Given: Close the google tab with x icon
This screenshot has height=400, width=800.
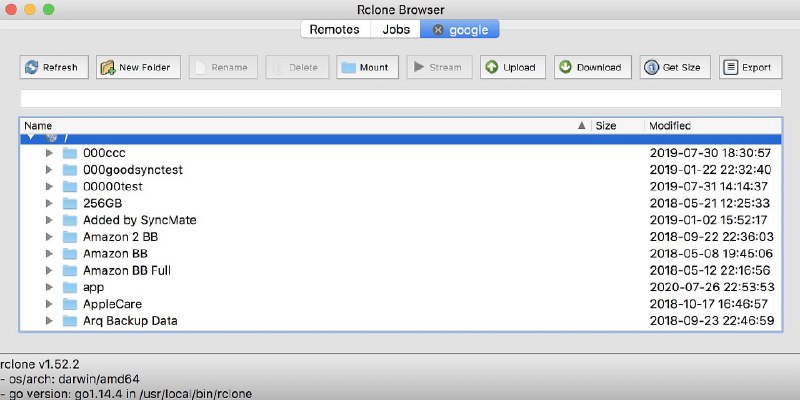Looking at the screenshot, I should pyautogui.click(x=437, y=30).
